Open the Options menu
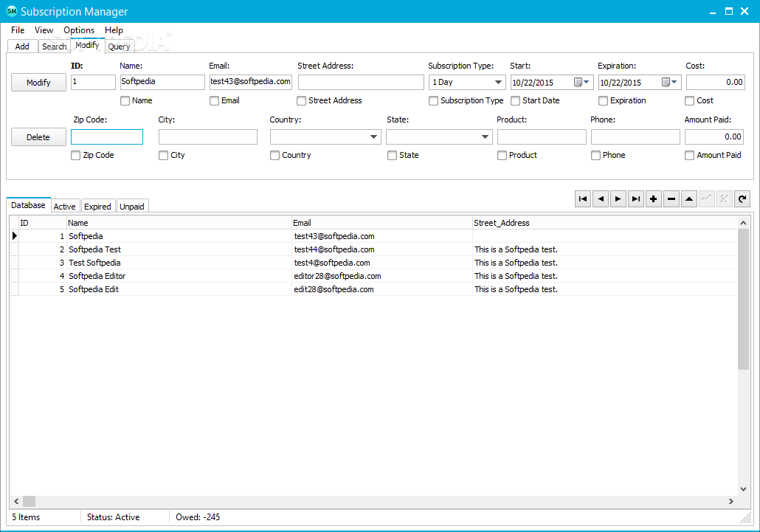 [79, 30]
